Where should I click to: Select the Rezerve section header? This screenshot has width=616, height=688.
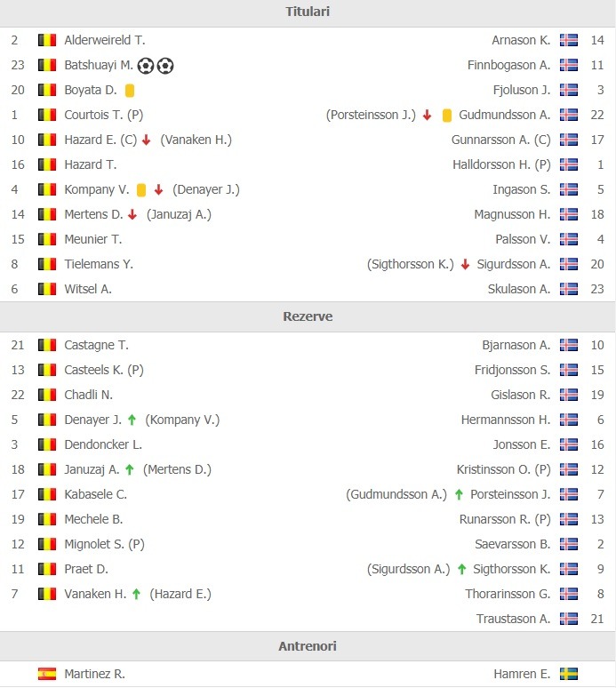click(308, 316)
